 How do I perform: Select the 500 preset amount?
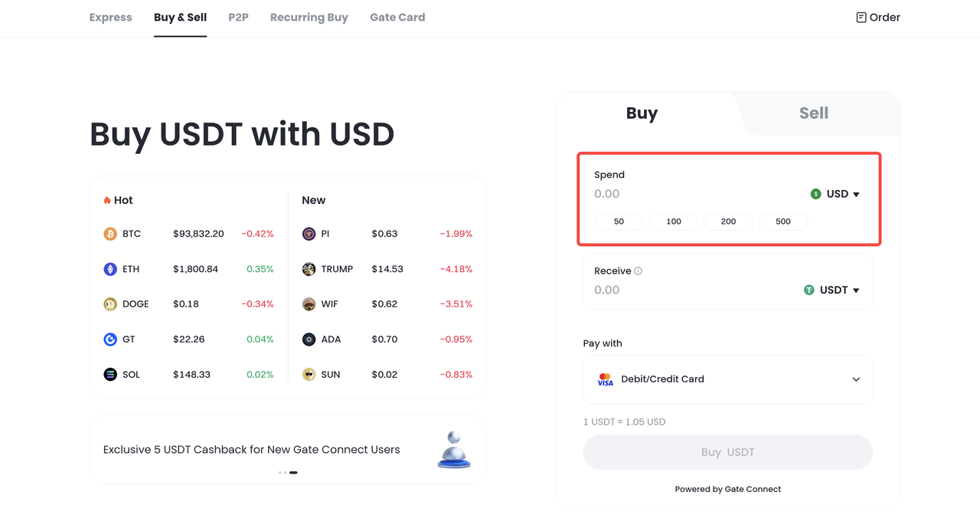click(782, 221)
